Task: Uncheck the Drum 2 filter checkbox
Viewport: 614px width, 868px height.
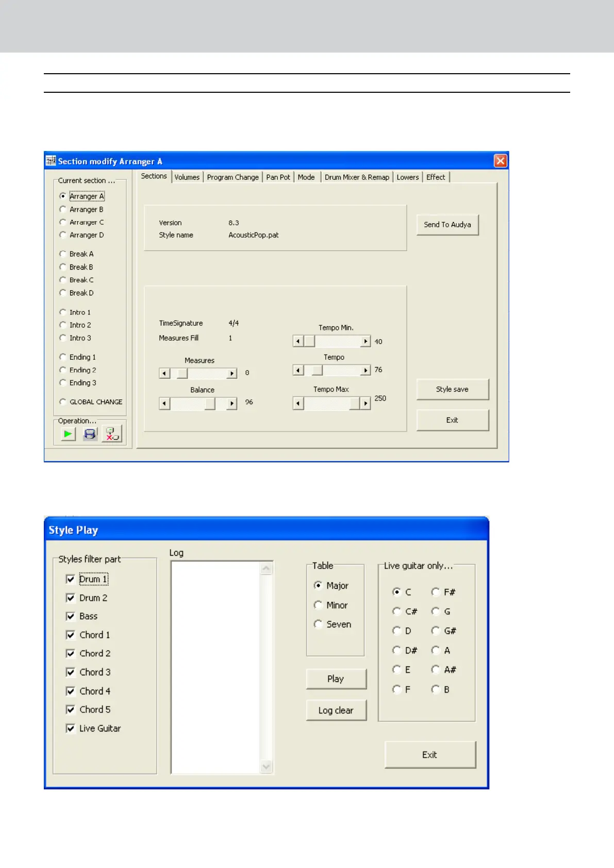Action: tap(71, 598)
